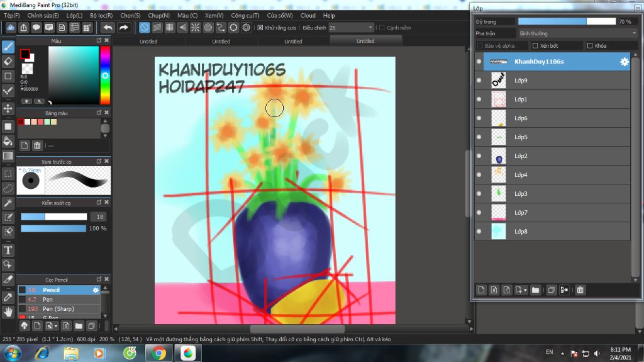Click the layer Độ trong opacity slider
The width and height of the screenshot is (644, 362).
click(567, 21)
